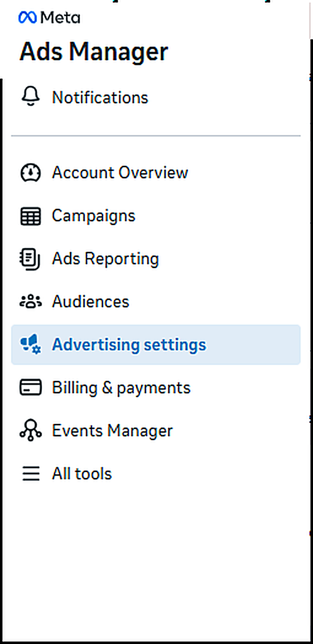Click the Ads Reporting document icon
This screenshot has width=313, height=644.
click(x=30, y=259)
